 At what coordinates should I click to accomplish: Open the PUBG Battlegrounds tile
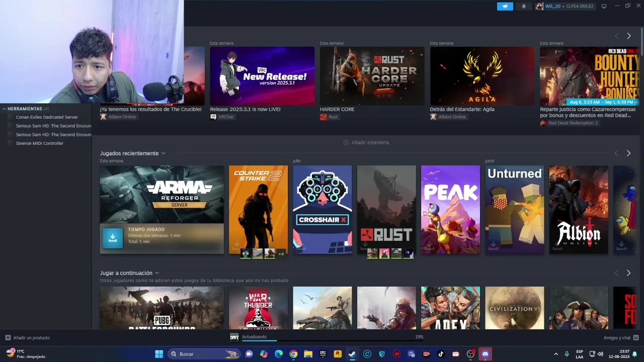(162, 308)
